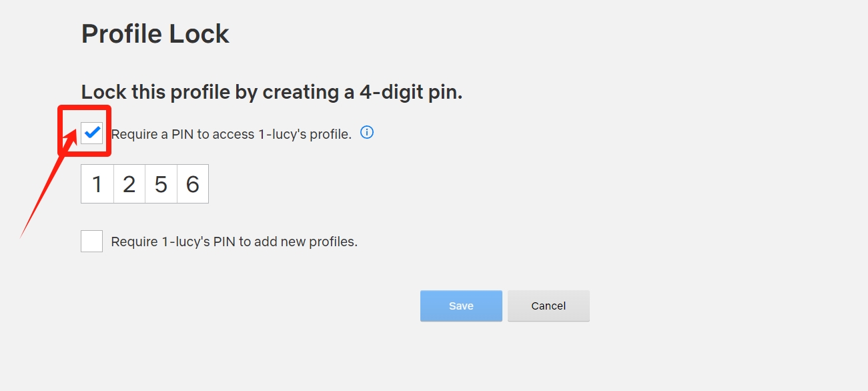
Task: Click the word 'Lock' in the title
Action: (x=201, y=34)
